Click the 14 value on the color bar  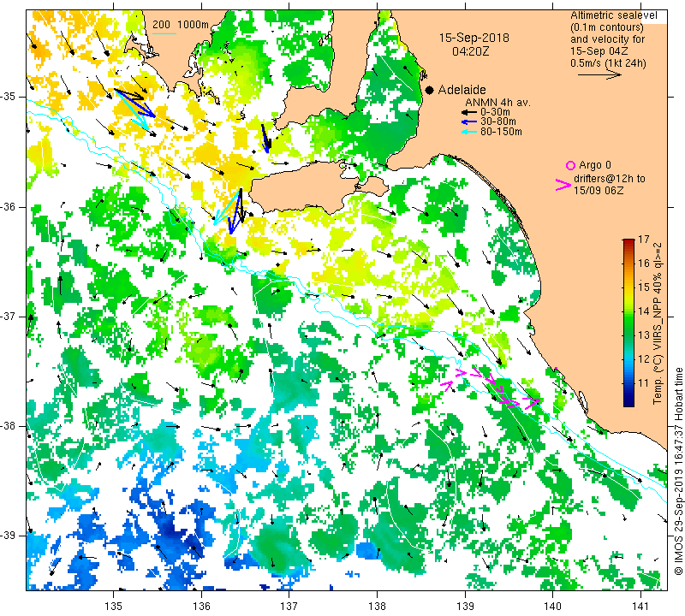644,311
